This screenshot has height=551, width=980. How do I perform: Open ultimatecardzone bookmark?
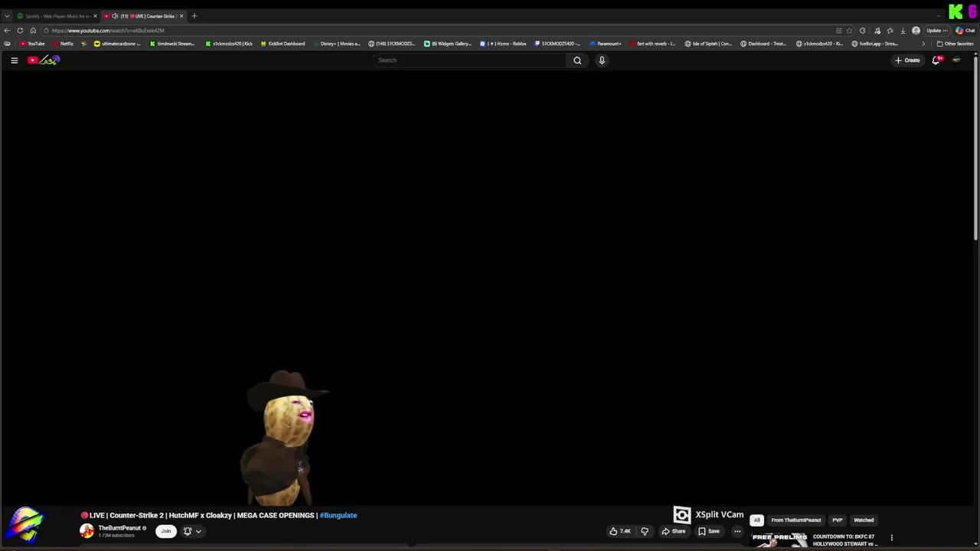[x=117, y=44]
